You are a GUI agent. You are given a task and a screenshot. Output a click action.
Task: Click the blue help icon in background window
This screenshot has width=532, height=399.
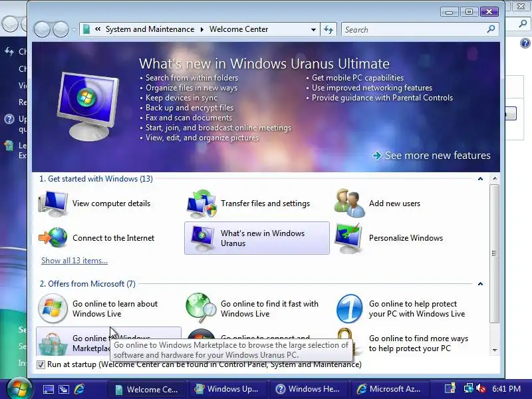[x=525, y=43]
